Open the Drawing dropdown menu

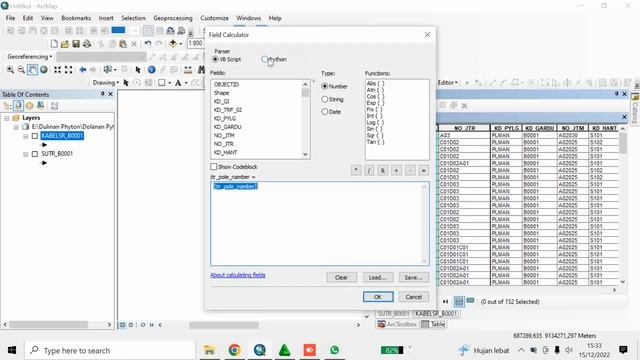click(x=106, y=83)
